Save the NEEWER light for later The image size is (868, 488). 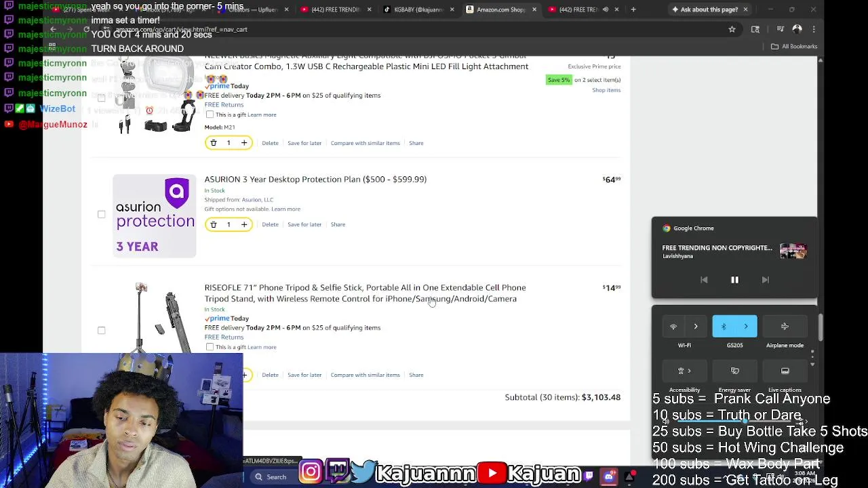(x=304, y=143)
